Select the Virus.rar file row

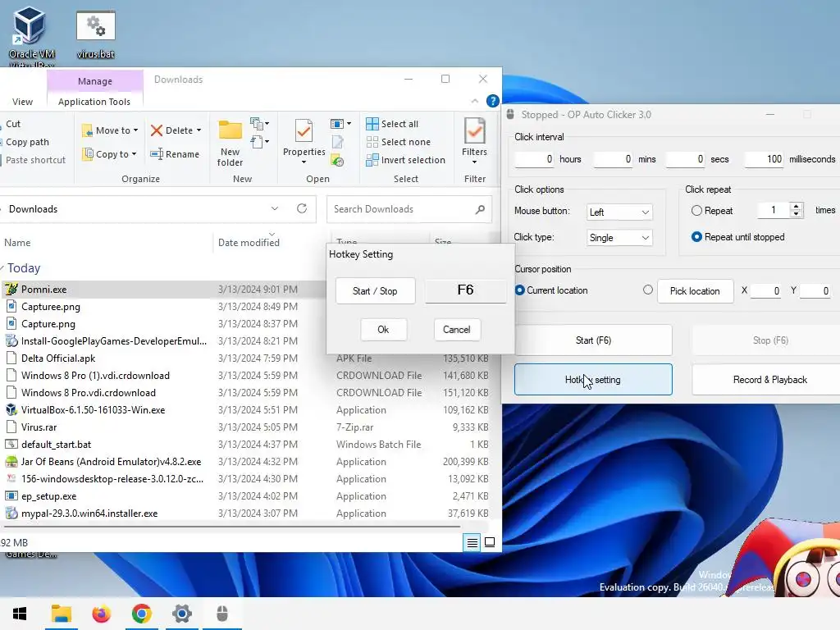246,427
